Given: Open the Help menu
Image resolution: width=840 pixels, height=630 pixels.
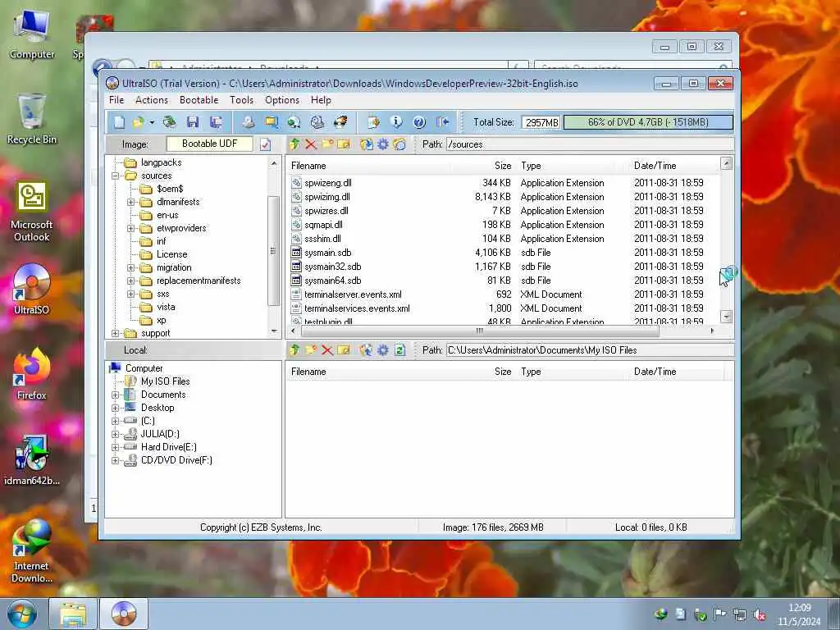Looking at the screenshot, I should coord(321,100).
